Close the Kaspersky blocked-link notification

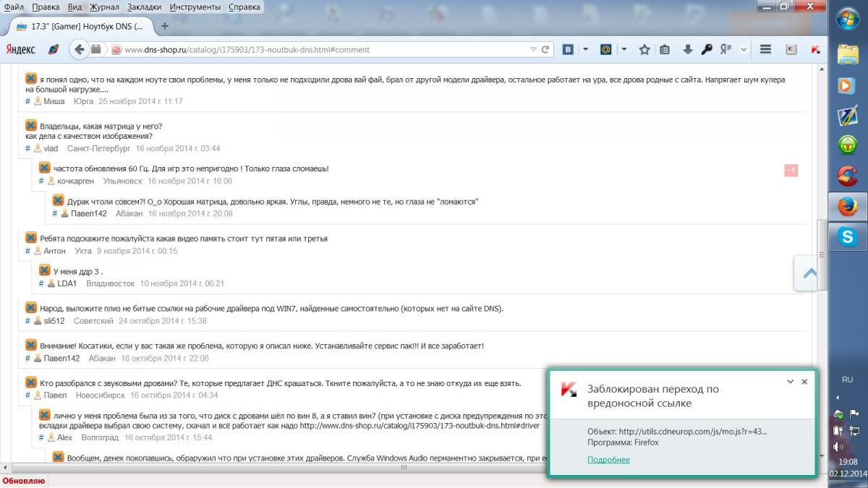804,382
